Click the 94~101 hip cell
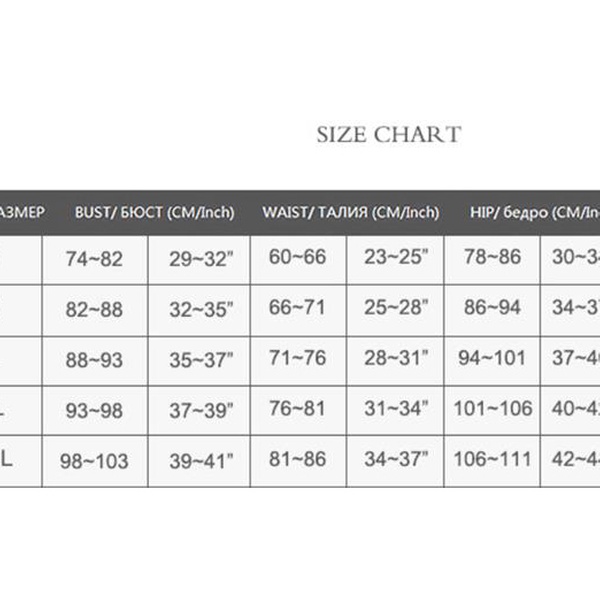Image resolution: width=600 pixels, height=600 pixels. coord(492,358)
